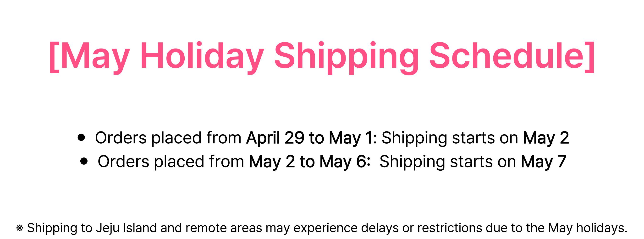Click the pink opening bracket in title
644x239 pixels.
(x=54, y=57)
